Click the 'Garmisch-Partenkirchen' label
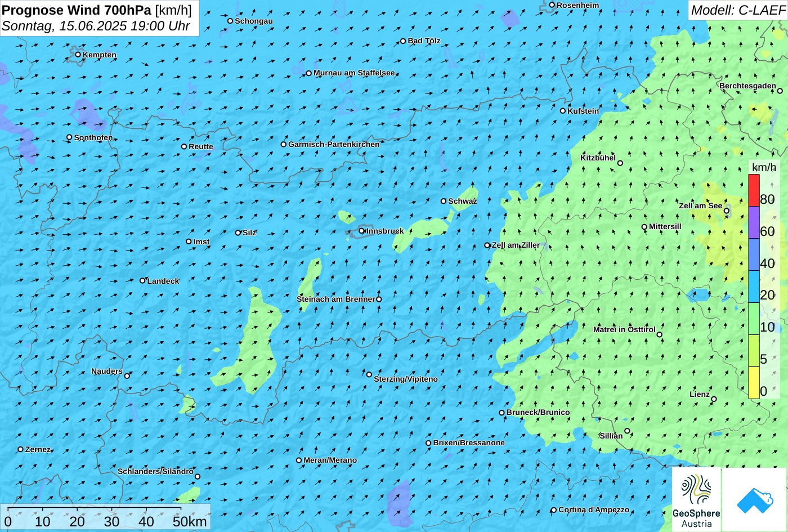This screenshot has width=788, height=532. pos(334,144)
